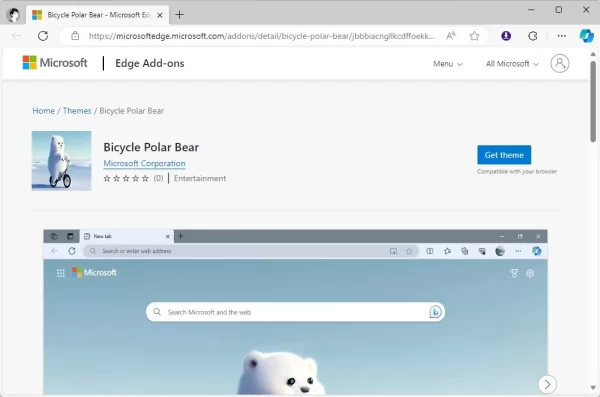The height and width of the screenshot is (397, 600).
Task: Click the theme preview screenshot
Action: [x=295, y=312]
